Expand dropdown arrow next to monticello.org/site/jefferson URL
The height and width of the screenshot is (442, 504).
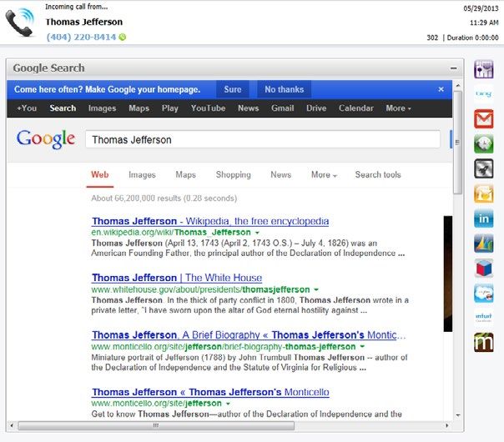[x=228, y=404]
